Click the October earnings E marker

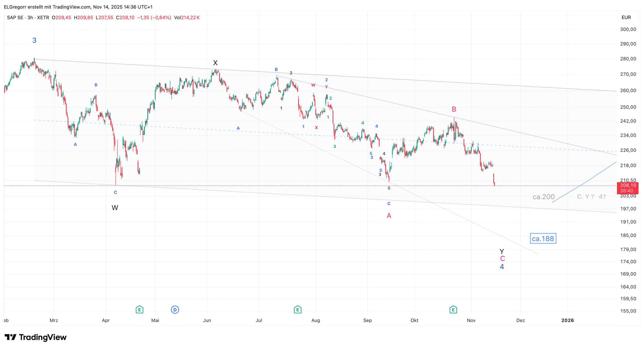tap(453, 310)
